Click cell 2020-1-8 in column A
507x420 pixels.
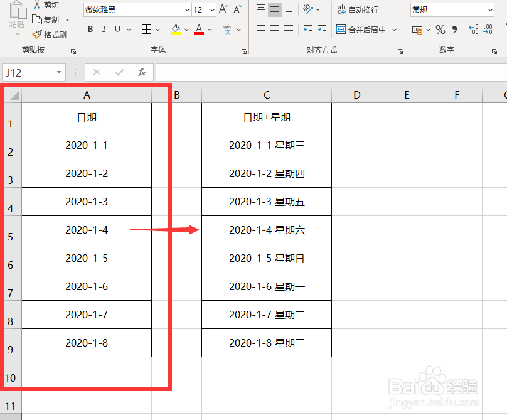click(87, 343)
